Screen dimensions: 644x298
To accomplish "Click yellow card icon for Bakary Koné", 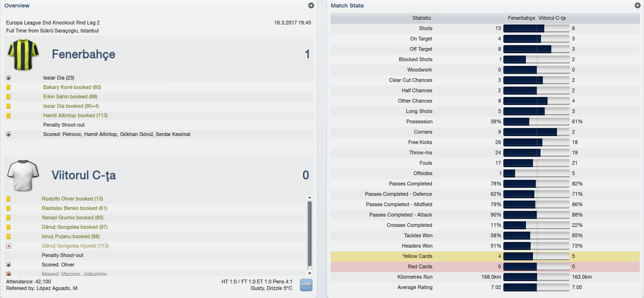I will point(8,87).
